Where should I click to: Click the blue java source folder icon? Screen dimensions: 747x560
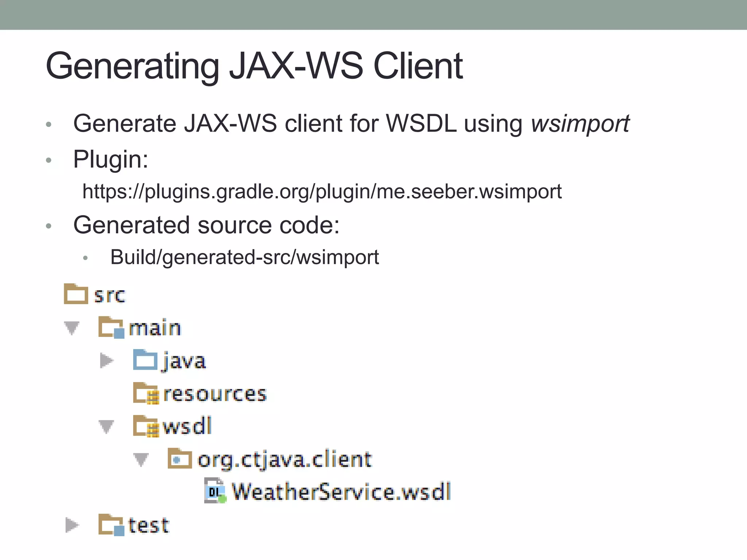[x=145, y=360]
